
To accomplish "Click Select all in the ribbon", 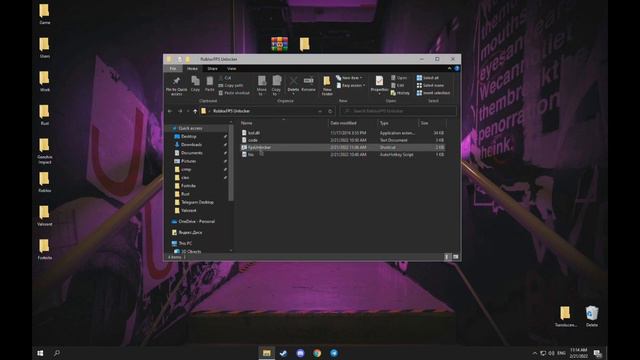I will pos(427,78).
